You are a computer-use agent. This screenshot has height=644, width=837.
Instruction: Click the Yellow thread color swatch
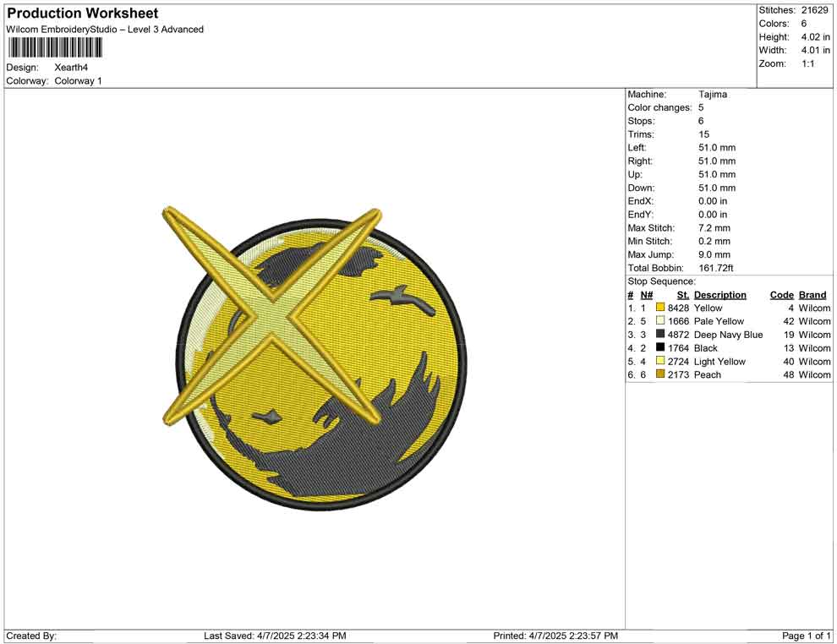[x=660, y=308]
